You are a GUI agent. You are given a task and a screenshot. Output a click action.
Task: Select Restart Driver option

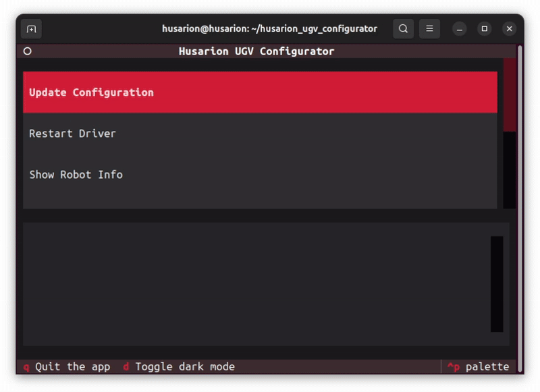(260, 134)
